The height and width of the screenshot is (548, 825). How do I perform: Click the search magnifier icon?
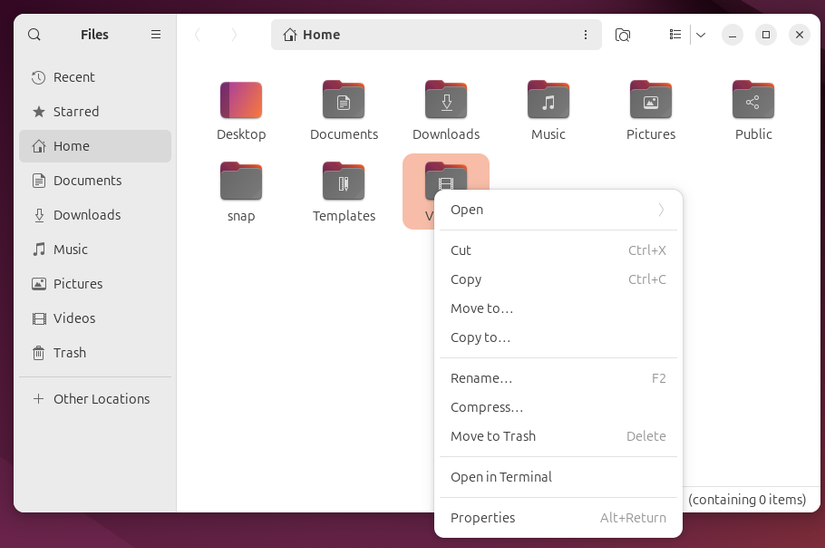[34, 34]
